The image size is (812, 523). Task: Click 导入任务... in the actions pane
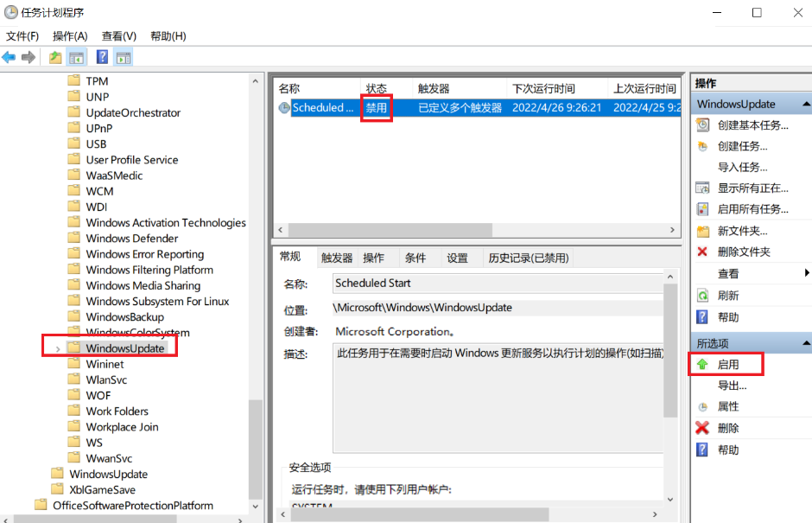742,167
